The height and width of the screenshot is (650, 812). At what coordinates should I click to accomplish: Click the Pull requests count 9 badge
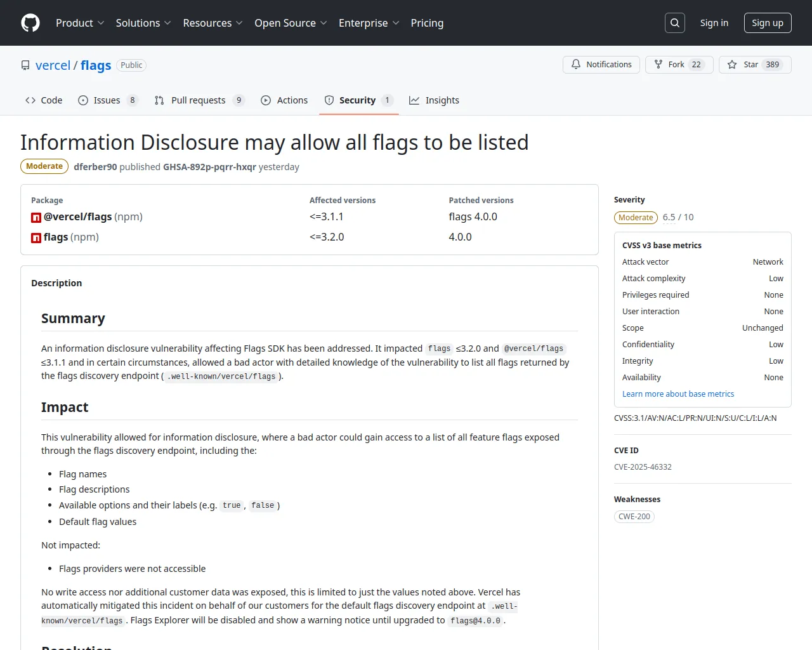click(239, 100)
